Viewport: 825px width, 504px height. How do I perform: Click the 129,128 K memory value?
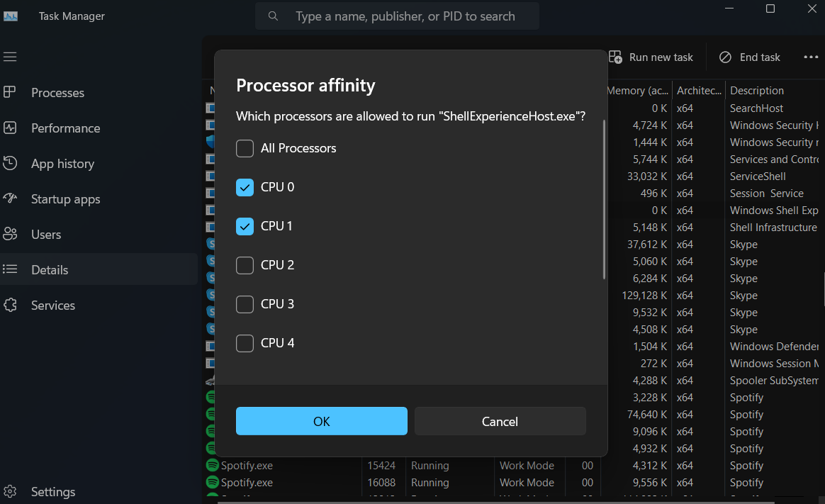tap(644, 295)
